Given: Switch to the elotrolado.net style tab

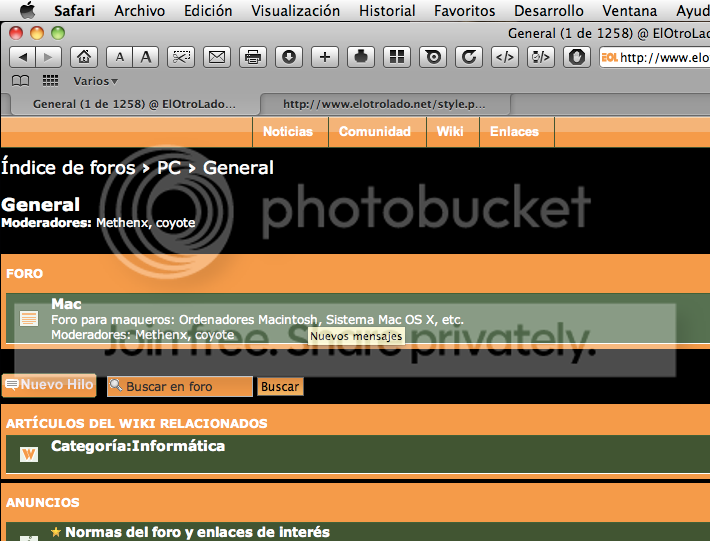Looking at the screenshot, I should click(385, 103).
